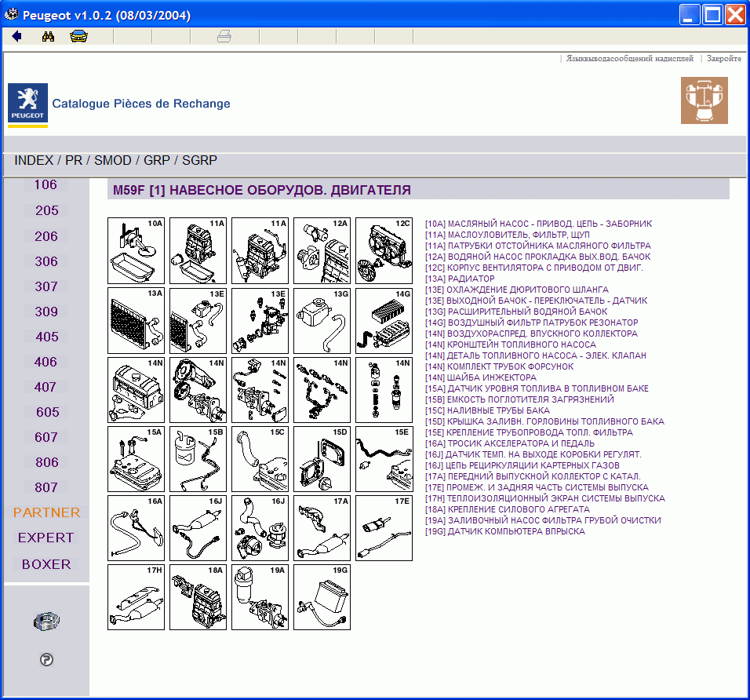Screen dimensions: 750x700
Task: Open the search binoculars tool
Action: (47, 35)
